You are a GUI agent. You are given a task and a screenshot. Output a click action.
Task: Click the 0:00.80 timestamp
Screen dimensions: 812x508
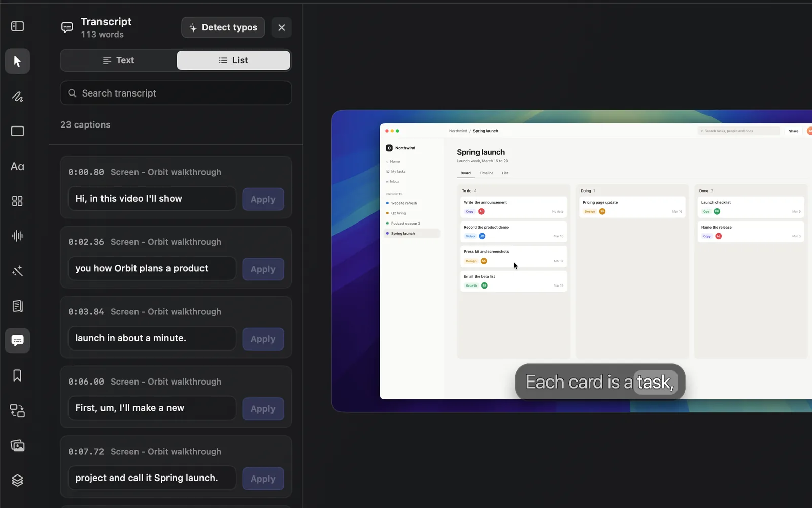86,172
